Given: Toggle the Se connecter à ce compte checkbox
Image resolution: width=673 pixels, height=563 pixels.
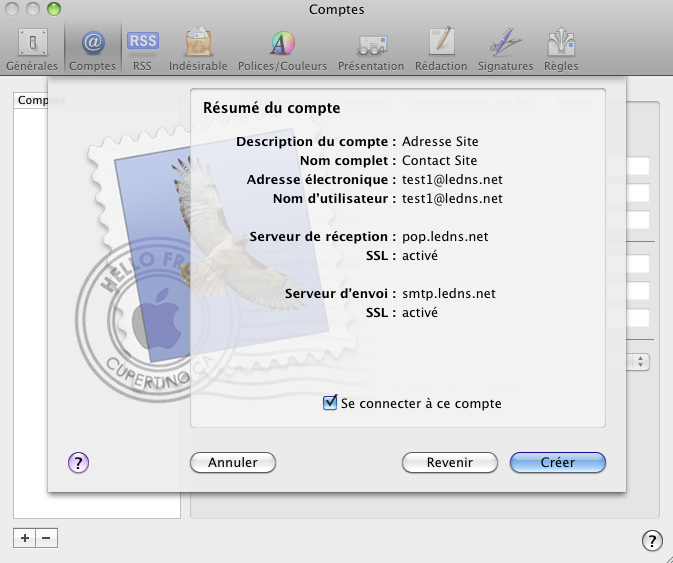Looking at the screenshot, I should (330, 403).
